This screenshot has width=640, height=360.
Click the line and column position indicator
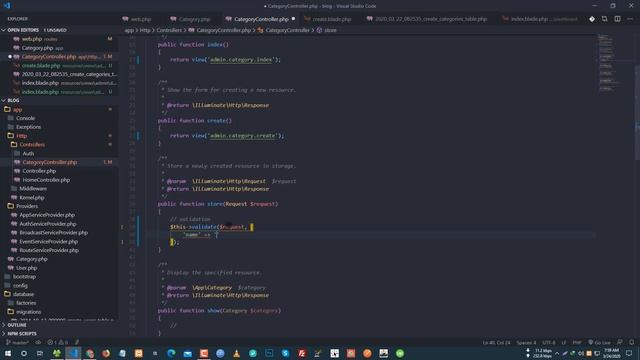496,342
